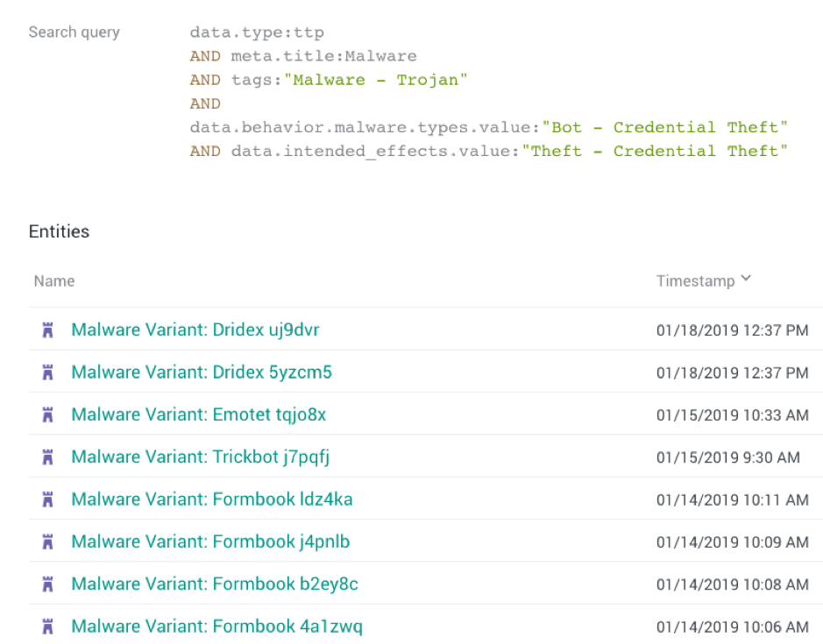Image resolution: width=823 pixels, height=644 pixels.
Task: Click the TTP icon beside Dridex 5yzcm5
Action: click(47, 372)
